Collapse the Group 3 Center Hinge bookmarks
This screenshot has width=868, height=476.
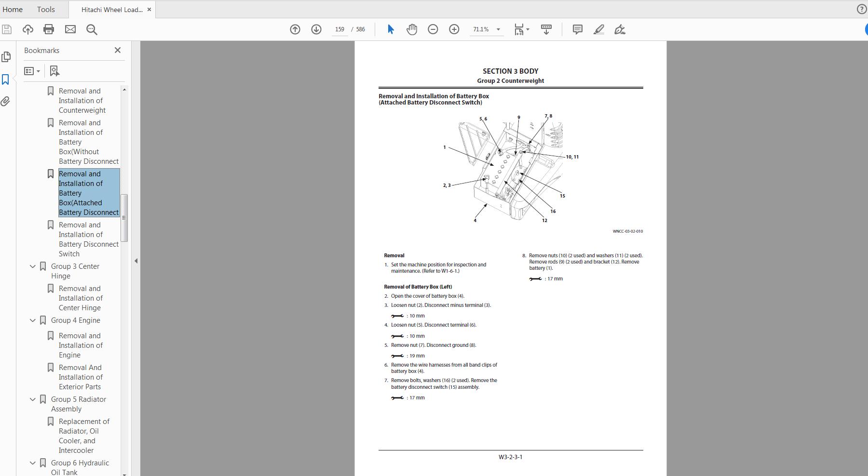32,266
